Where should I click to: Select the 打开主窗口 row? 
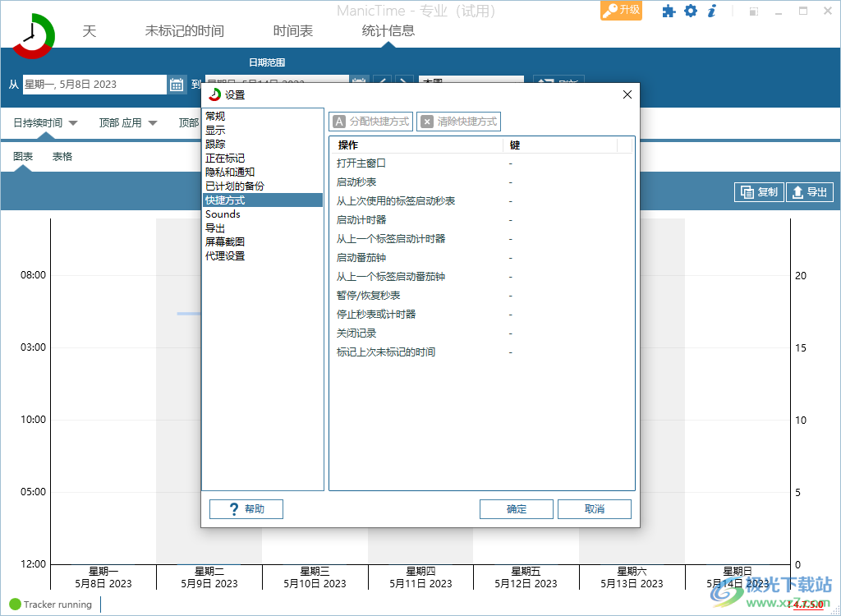click(x=481, y=163)
